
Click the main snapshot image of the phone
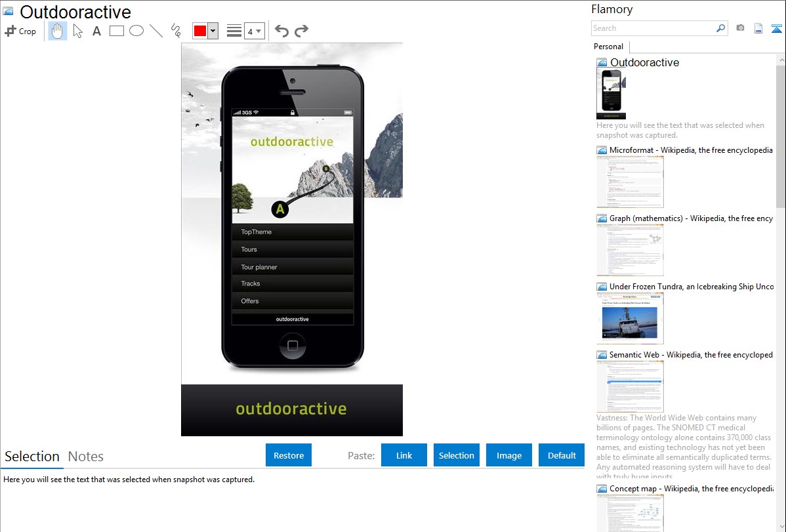tap(292, 239)
